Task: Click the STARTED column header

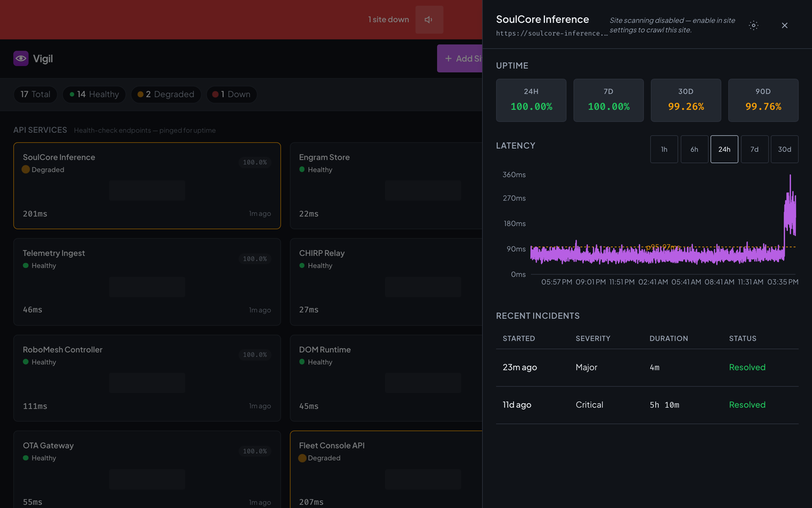Action: tap(519, 338)
